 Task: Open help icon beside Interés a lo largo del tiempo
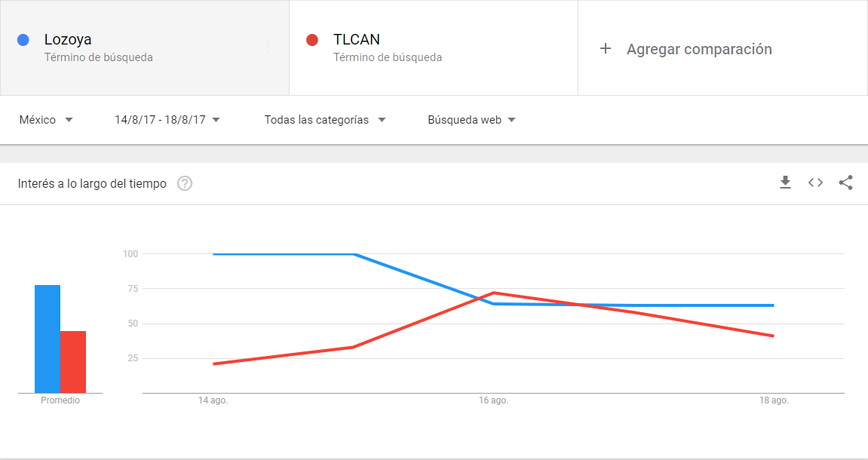pyautogui.click(x=185, y=183)
